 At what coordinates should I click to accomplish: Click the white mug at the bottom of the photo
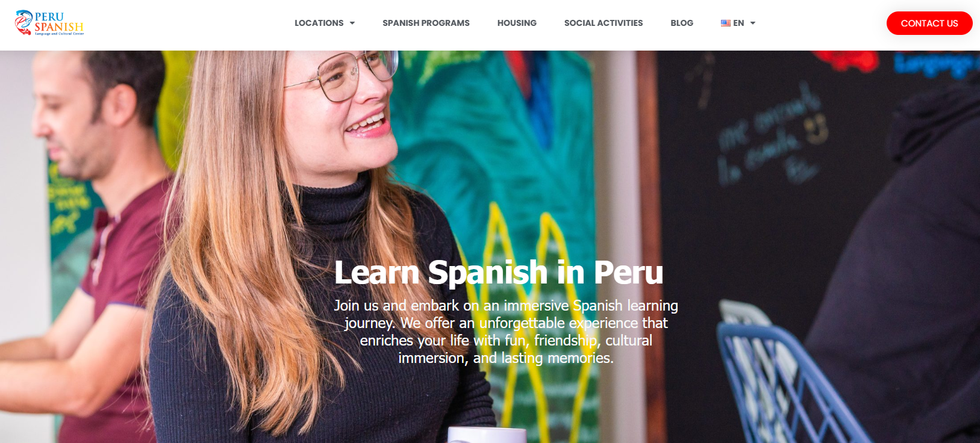tap(487, 435)
